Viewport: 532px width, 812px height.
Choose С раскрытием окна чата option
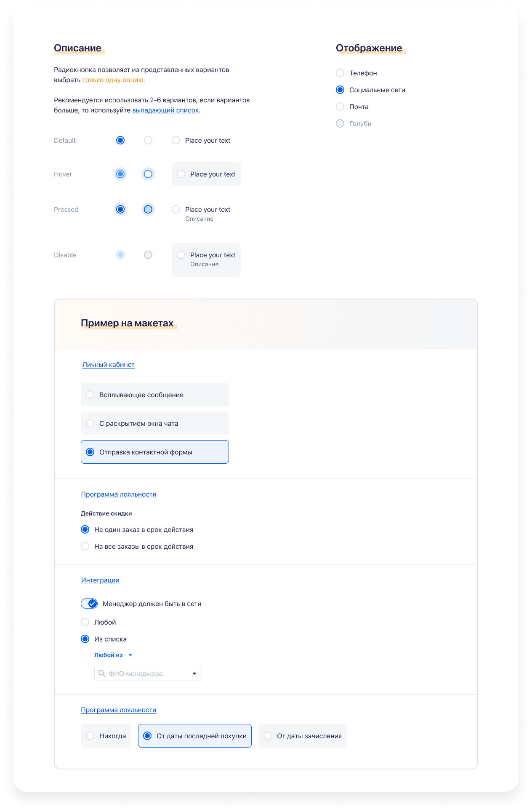point(155,423)
